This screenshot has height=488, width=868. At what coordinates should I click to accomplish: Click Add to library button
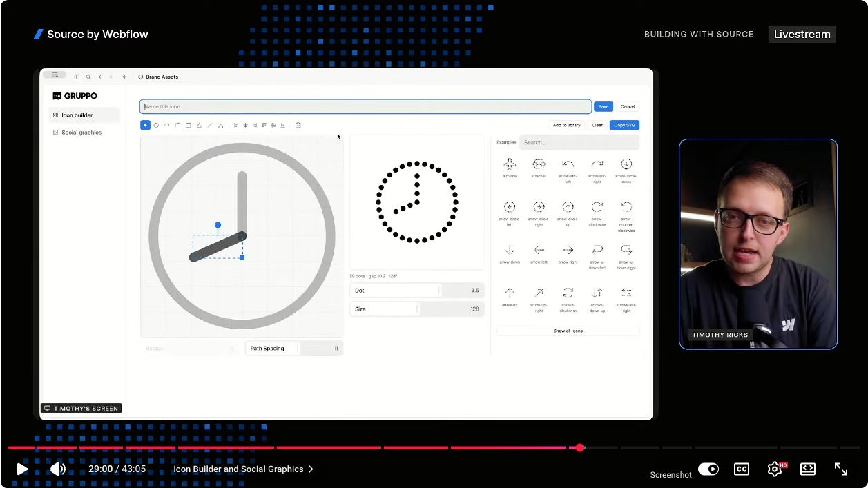coord(567,125)
